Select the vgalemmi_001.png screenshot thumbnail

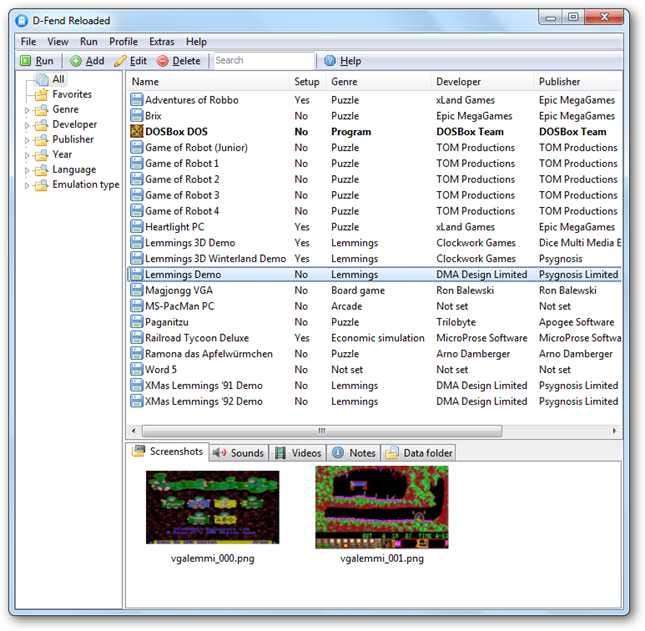coord(381,507)
